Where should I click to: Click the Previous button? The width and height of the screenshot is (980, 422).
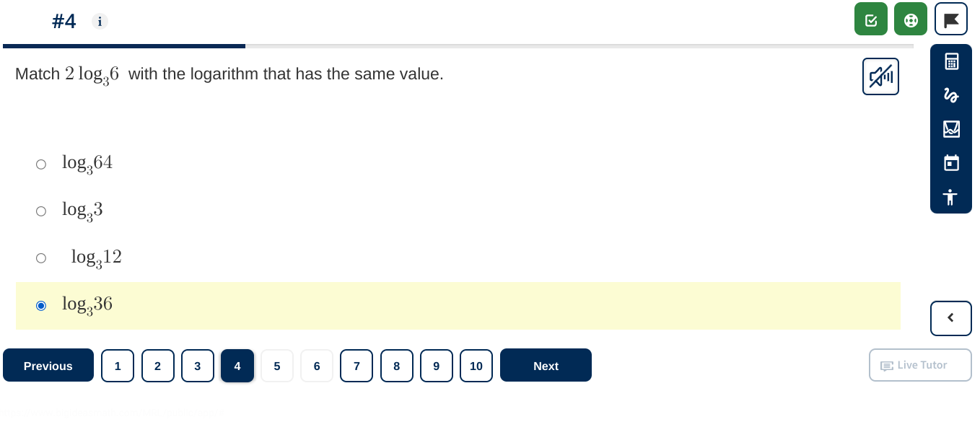48,365
